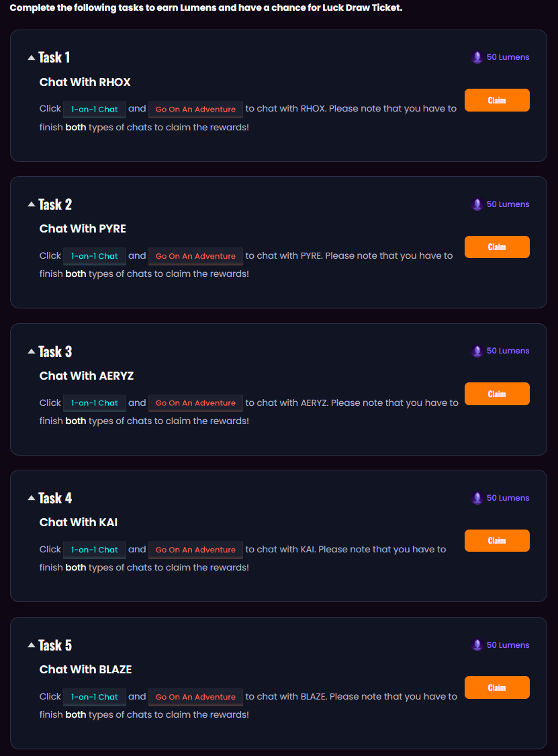Open 1-on-1 Chat with AERYZ
The image size is (558, 756).
(95, 403)
